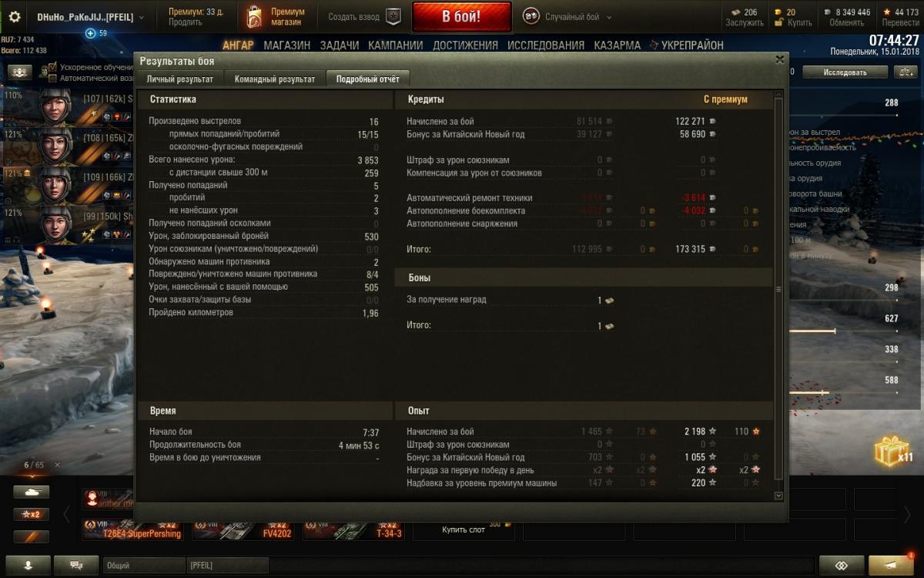Click the premium shop bag icon

pyautogui.click(x=254, y=17)
